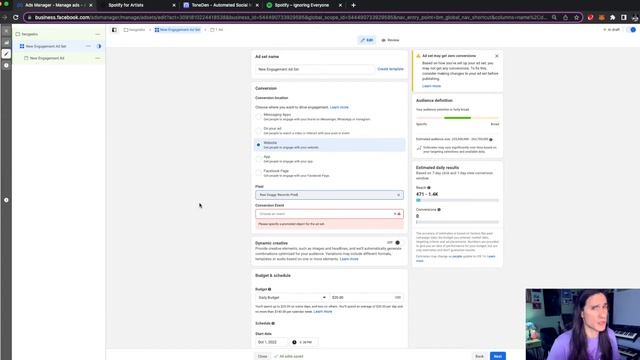This screenshot has width=640, height=360.
Task: Toggle the side panel icon by the breadcrumb
Action: [114, 30]
